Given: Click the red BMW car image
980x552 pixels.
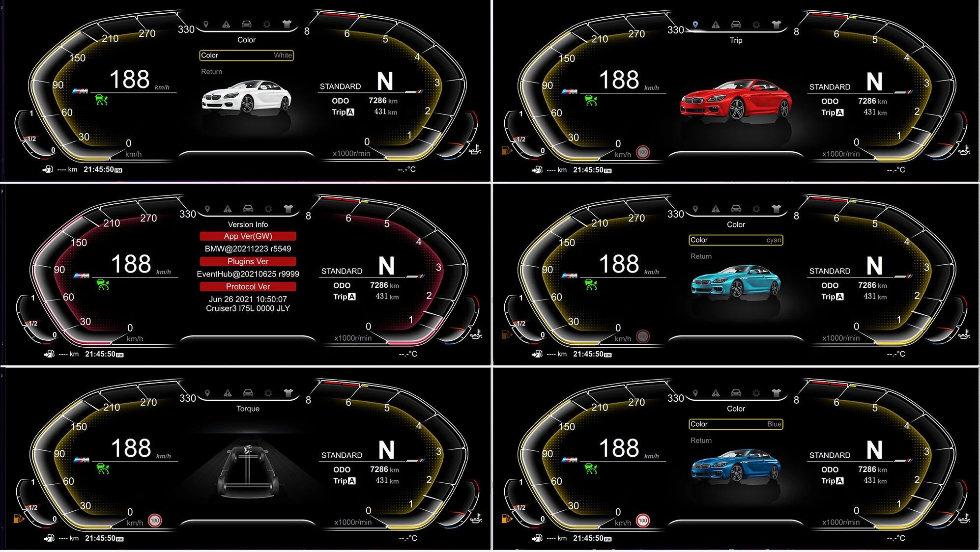Looking at the screenshot, I should (x=736, y=99).
